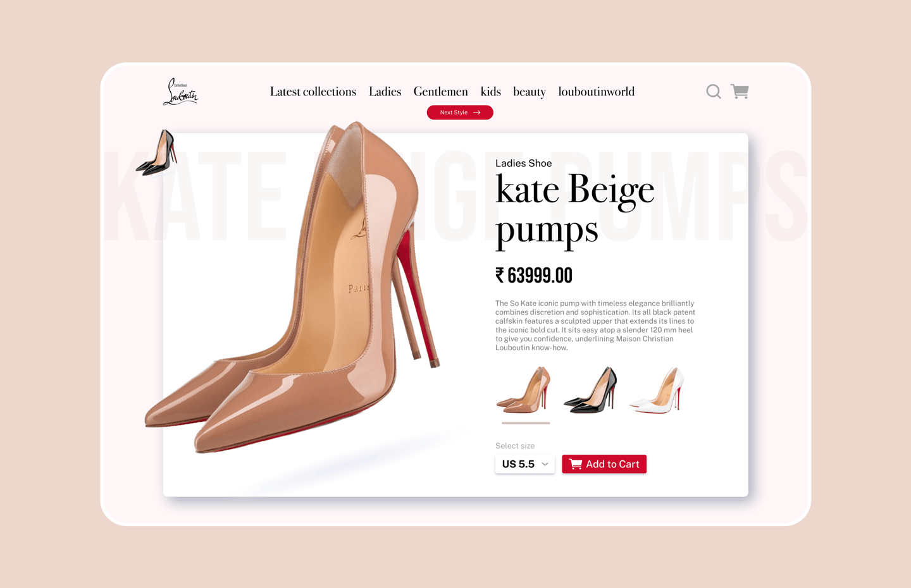The width and height of the screenshot is (911, 588).
Task: Select the kids menu item
Action: (x=491, y=92)
